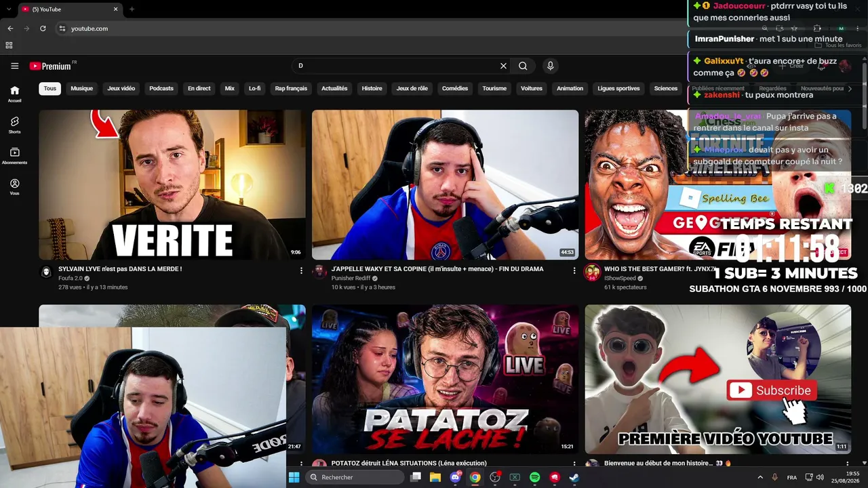Play the VERITE thumbnail video
Image resolution: width=868 pixels, height=488 pixels.
click(172, 185)
